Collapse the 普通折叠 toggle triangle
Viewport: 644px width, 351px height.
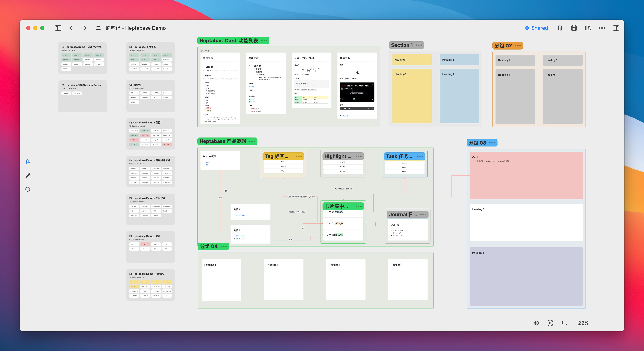tap(257, 75)
